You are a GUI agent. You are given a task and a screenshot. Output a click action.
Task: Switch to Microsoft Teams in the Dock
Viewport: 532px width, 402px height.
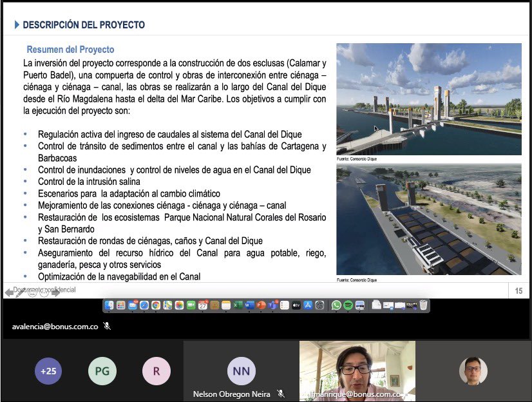[x=273, y=305]
